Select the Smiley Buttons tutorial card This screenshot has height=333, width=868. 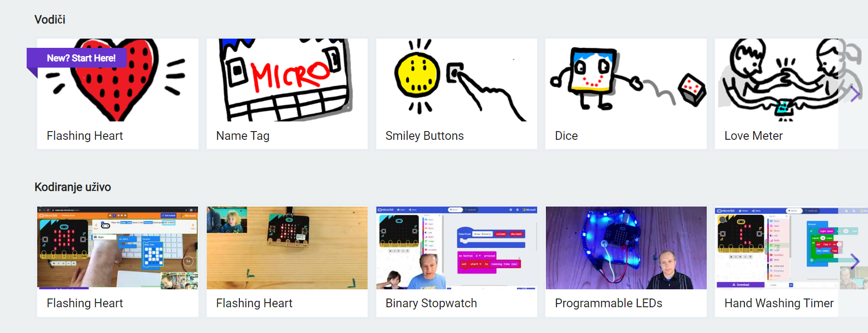point(456,94)
